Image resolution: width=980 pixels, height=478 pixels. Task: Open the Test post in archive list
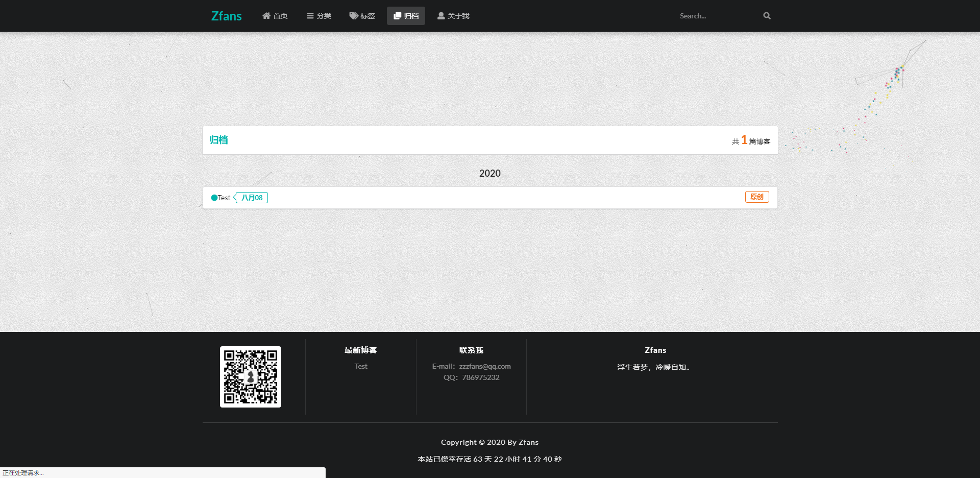(x=224, y=198)
